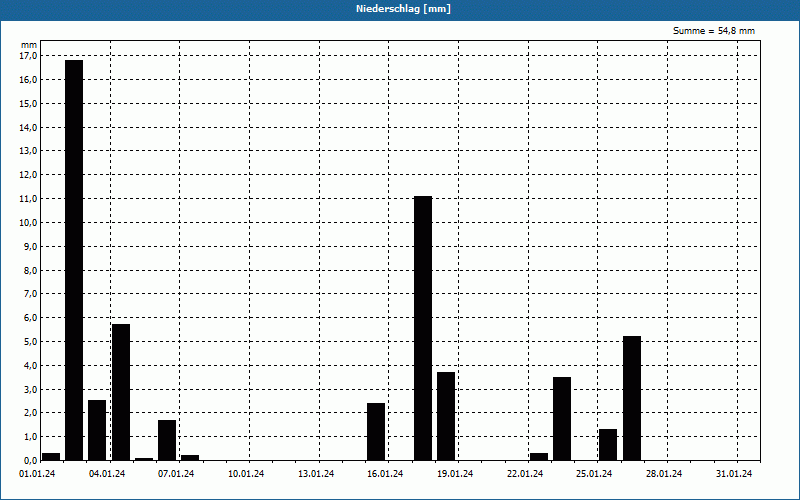The width and height of the screenshot is (800, 500).
Task: Select the y-axis label "7,0"
Action: point(30,294)
